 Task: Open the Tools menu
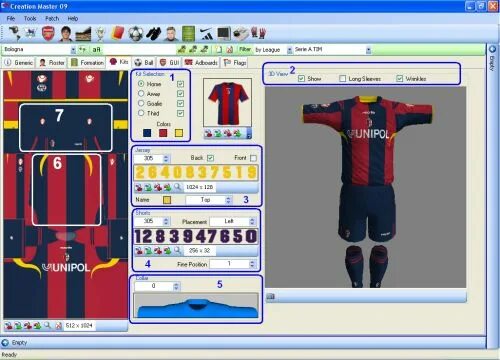30,19
